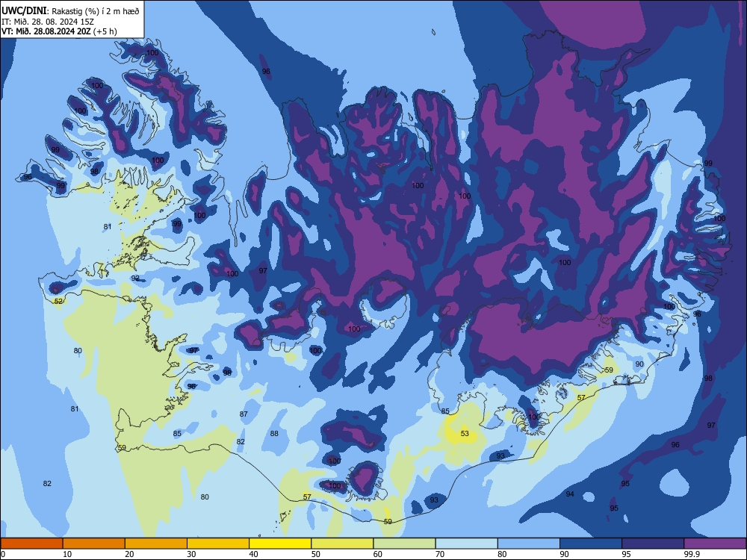Screen dimensions: 747x560
Task: Click the 'IT: Mið. 28. 08. 2024 15Z' line
Action: tap(48, 22)
